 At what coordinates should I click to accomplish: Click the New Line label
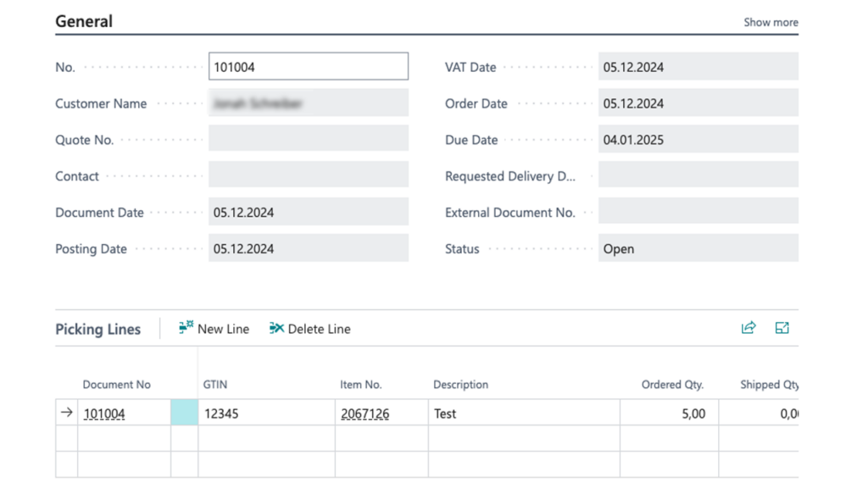(x=223, y=329)
